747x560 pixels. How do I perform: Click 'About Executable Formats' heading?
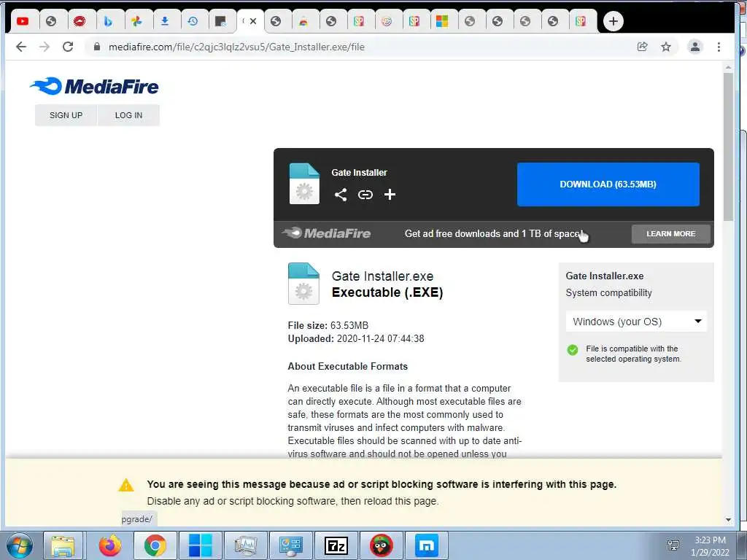tap(348, 366)
